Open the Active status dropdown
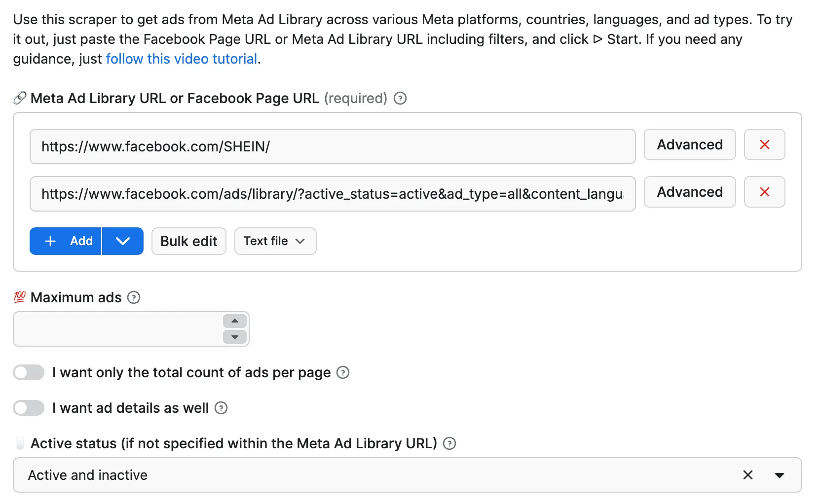 point(779,475)
